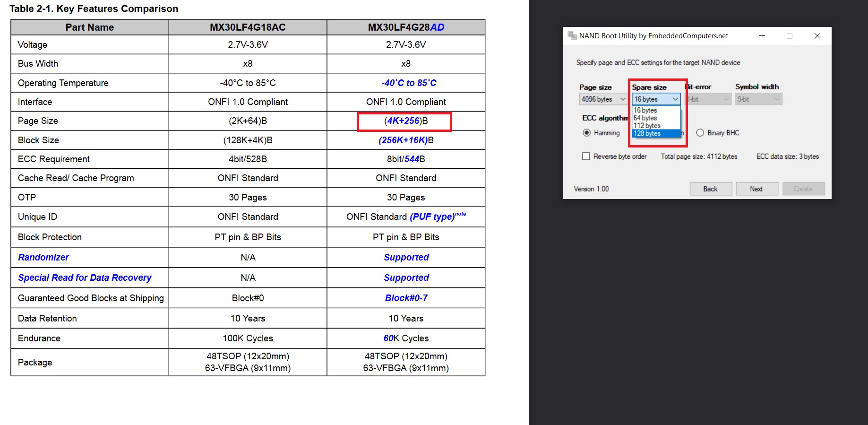Open the Page size dropdown showing 4096 bytes

click(603, 99)
